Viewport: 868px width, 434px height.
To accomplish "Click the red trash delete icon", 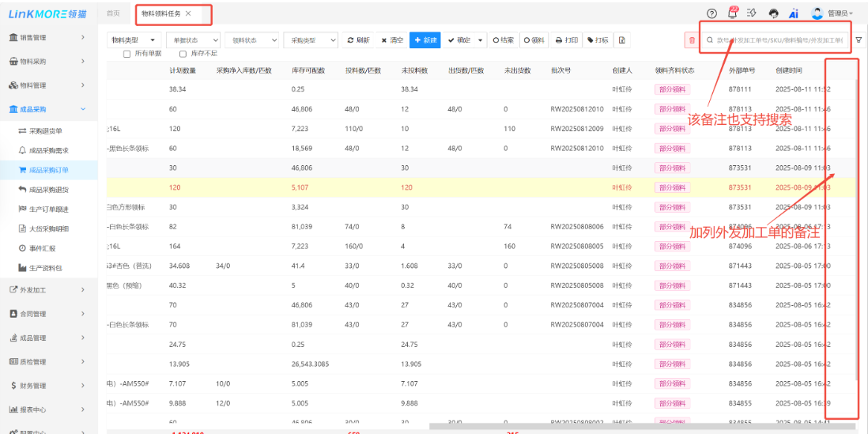I will [x=692, y=40].
